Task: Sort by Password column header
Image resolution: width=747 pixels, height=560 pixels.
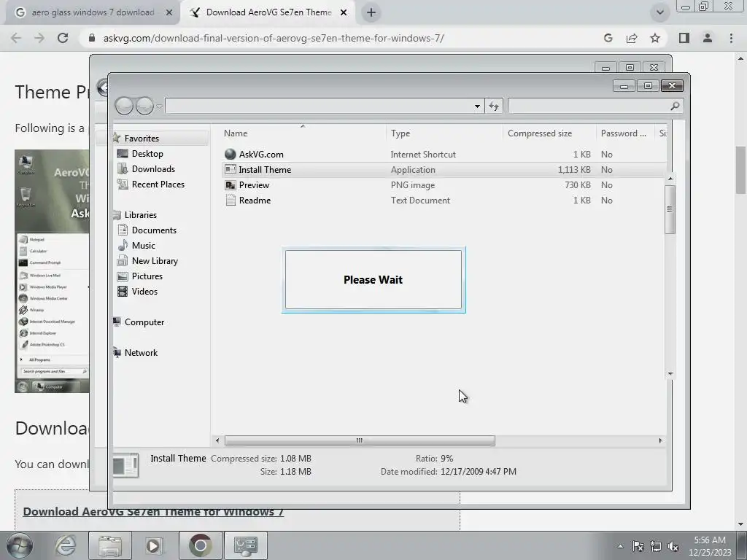Action: click(x=625, y=133)
